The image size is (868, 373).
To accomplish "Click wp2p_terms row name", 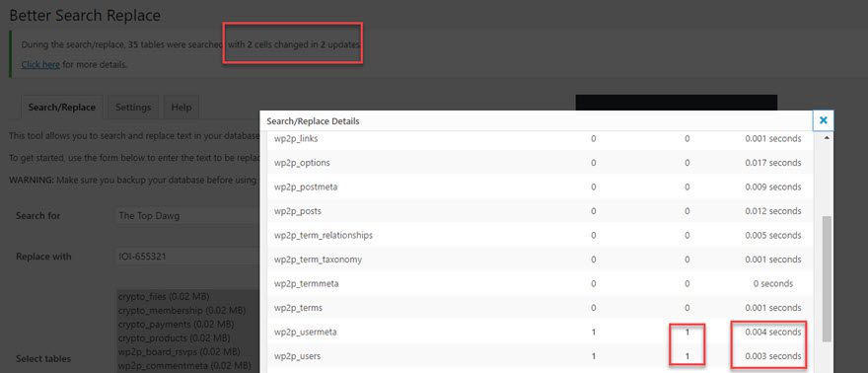I will coord(298,308).
